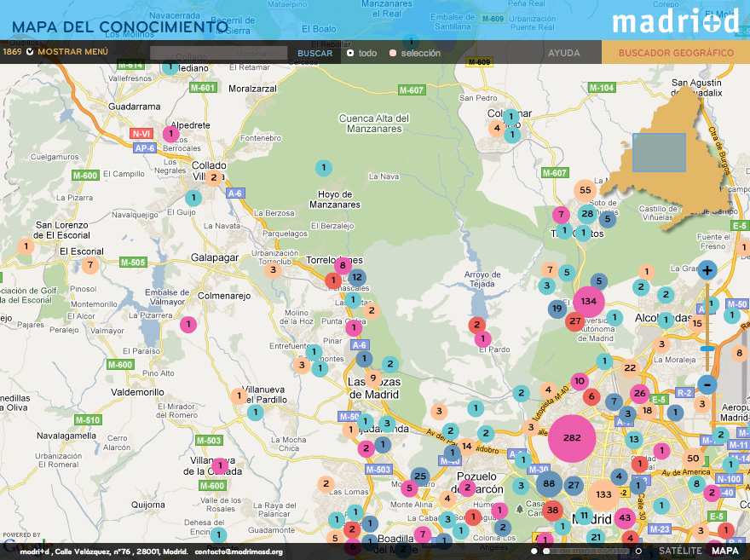Click the contacto@madrimasd.org email link
Viewport: 750px width, 560px height.
coord(238,551)
